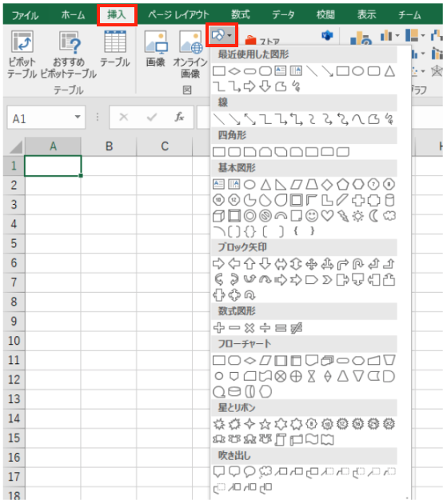
Task: Open the ページ レイアウト tab
Action: point(178,15)
